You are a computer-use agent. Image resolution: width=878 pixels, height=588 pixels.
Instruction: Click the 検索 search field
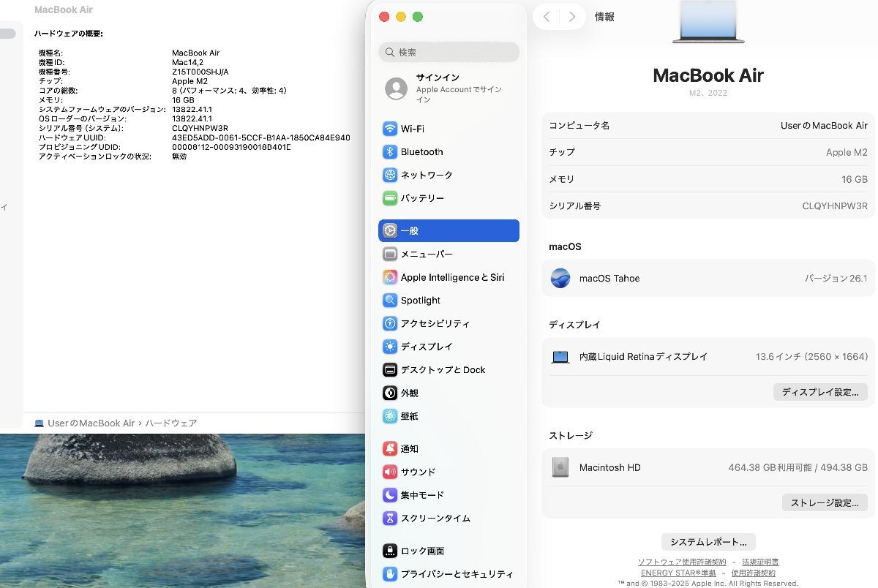click(449, 52)
